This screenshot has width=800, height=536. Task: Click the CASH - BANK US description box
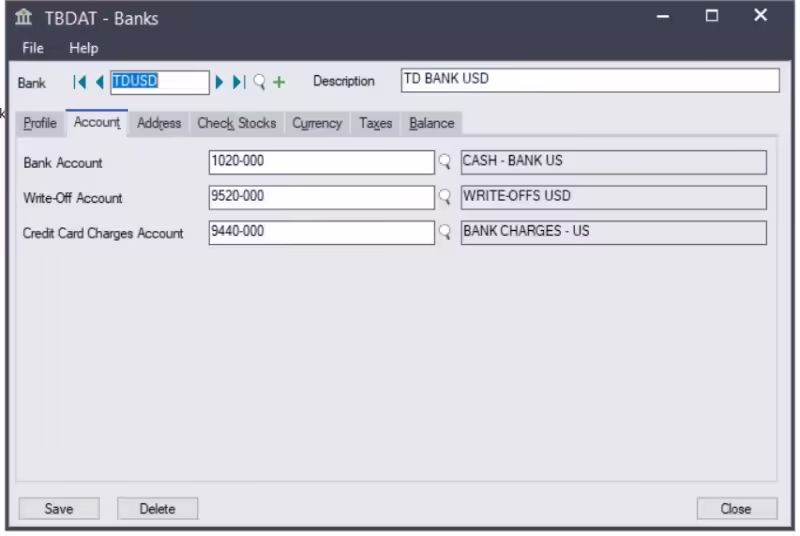[x=614, y=162]
